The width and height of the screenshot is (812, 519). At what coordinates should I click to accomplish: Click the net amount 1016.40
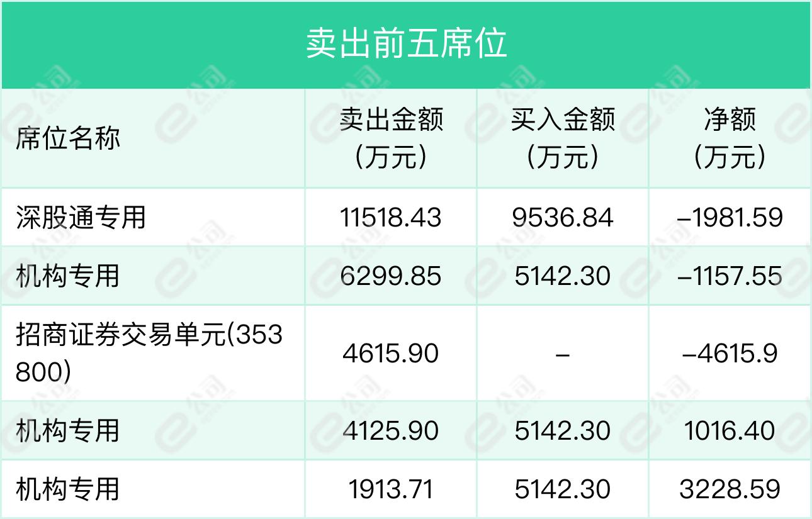point(730,431)
